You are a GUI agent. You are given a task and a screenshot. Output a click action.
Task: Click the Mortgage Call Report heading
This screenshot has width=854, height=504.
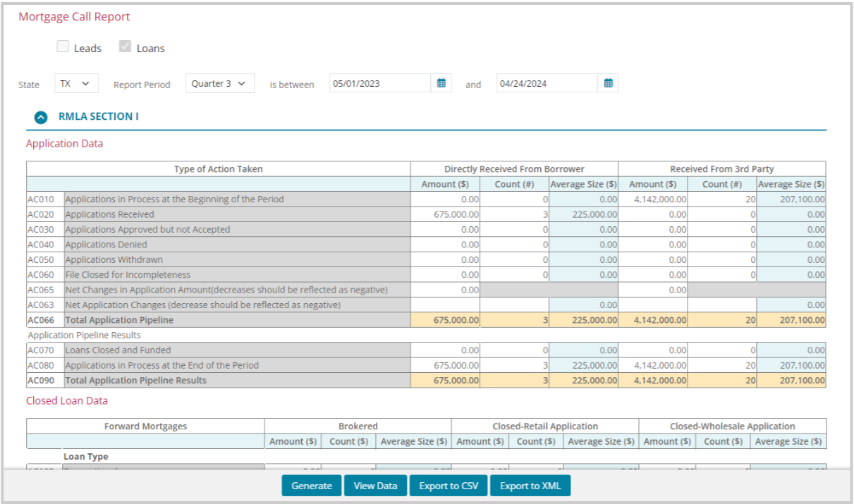[x=73, y=16]
